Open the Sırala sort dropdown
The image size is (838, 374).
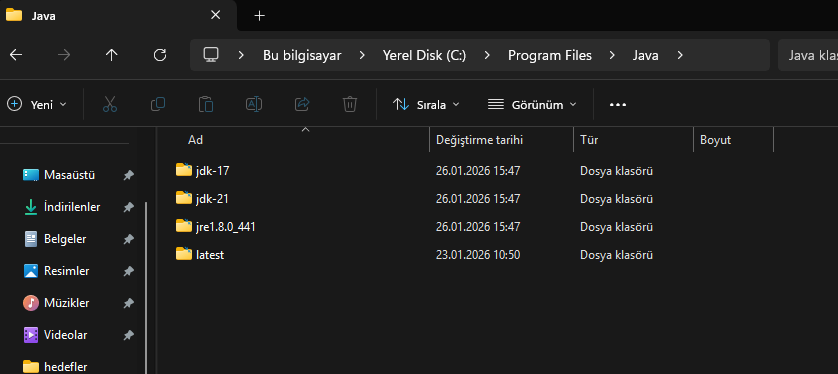(426, 104)
